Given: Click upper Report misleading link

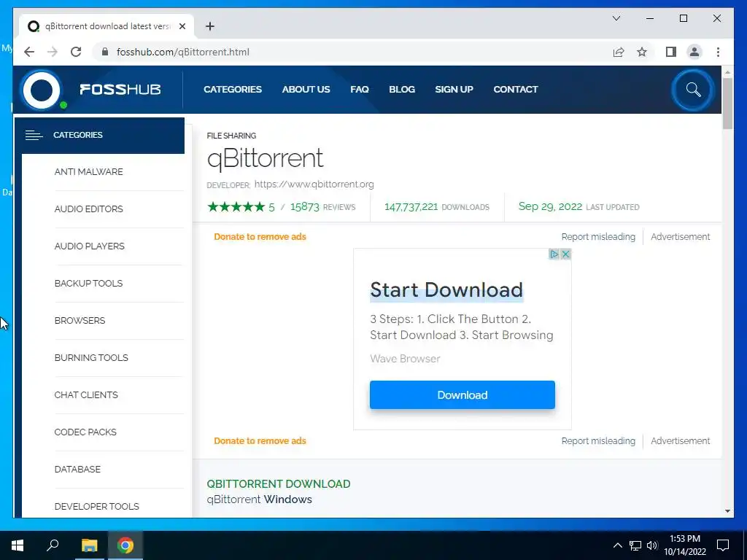Looking at the screenshot, I should [598, 237].
